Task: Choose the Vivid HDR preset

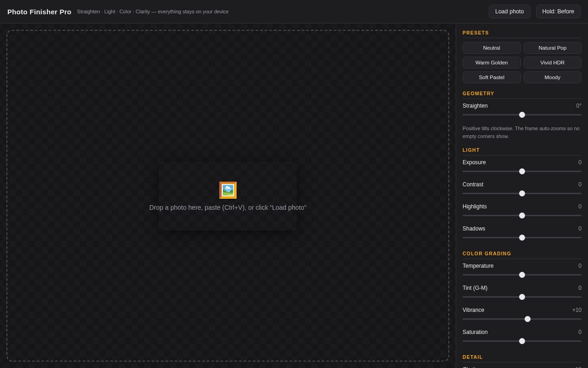Action: click(553, 63)
